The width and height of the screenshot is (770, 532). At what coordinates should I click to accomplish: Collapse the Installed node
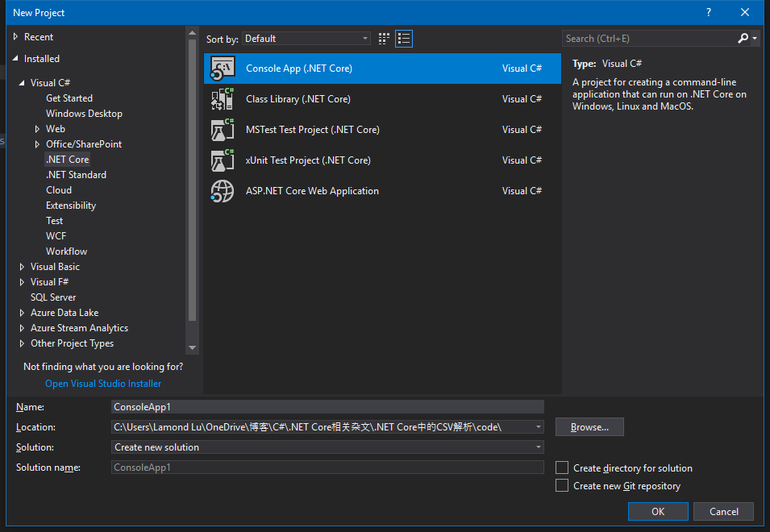click(15, 58)
